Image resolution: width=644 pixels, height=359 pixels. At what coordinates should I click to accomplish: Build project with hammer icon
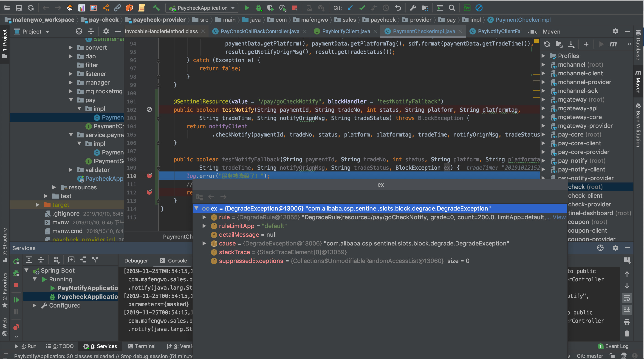[x=156, y=8]
